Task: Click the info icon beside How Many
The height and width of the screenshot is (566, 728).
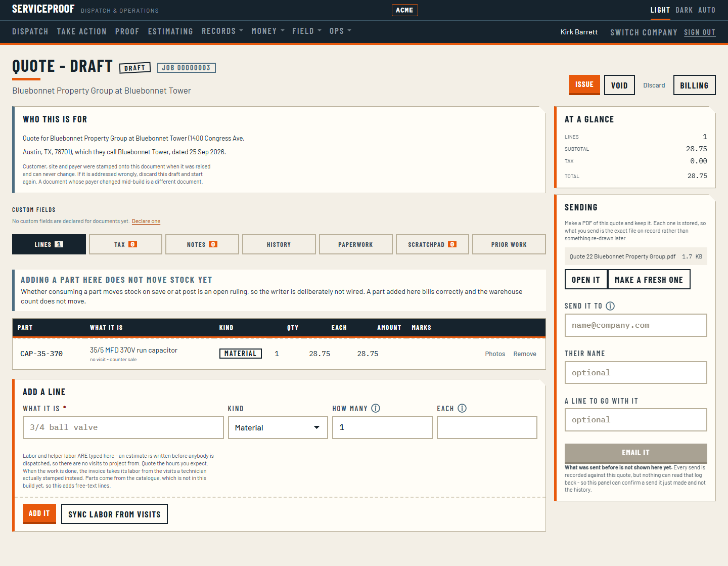Action: [376, 408]
